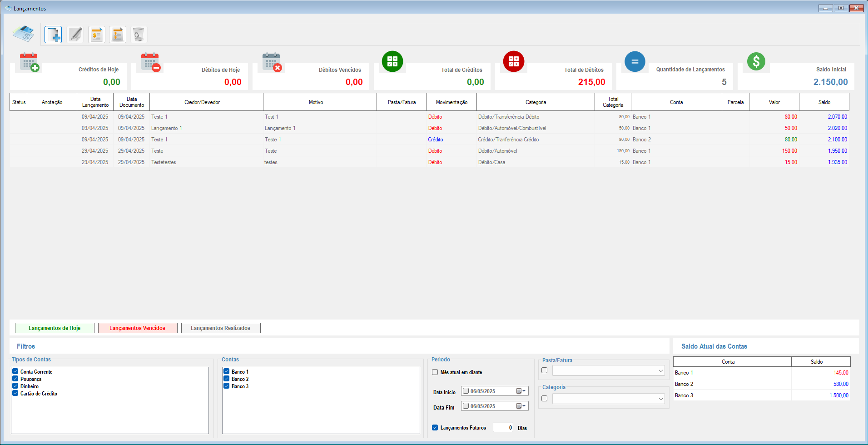The width and height of the screenshot is (868, 445).
Task: Show Lançamentos Realizados
Action: click(x=221, y=328)
